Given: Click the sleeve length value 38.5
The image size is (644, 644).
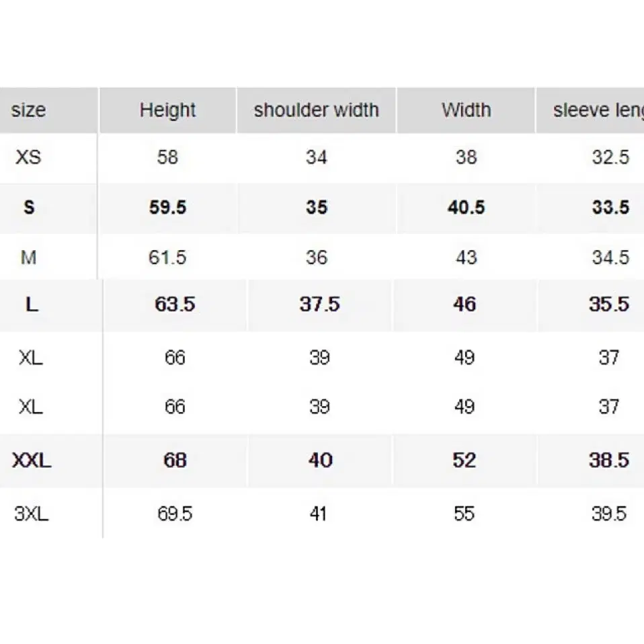Looking at the screenshot, I should (608, 460).
